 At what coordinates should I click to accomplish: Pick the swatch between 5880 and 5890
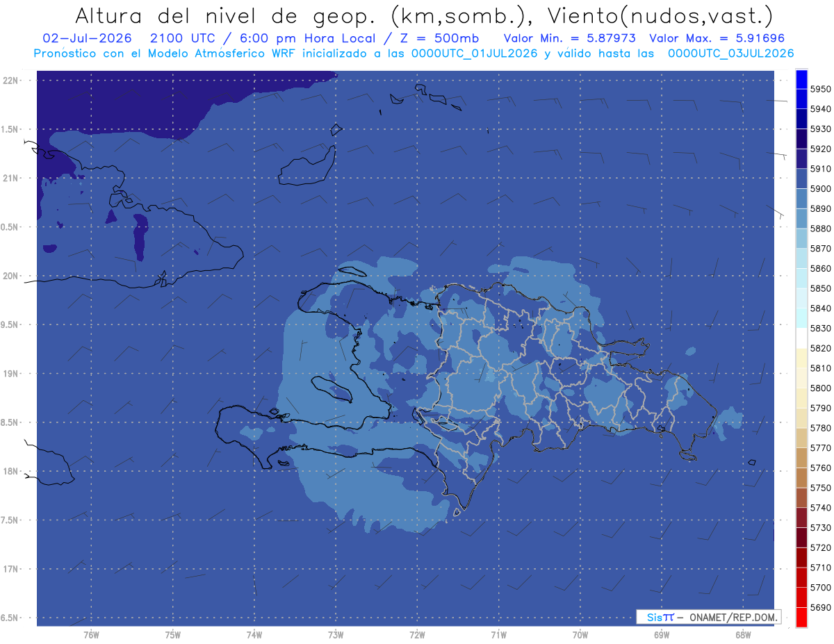coord(801,218)
